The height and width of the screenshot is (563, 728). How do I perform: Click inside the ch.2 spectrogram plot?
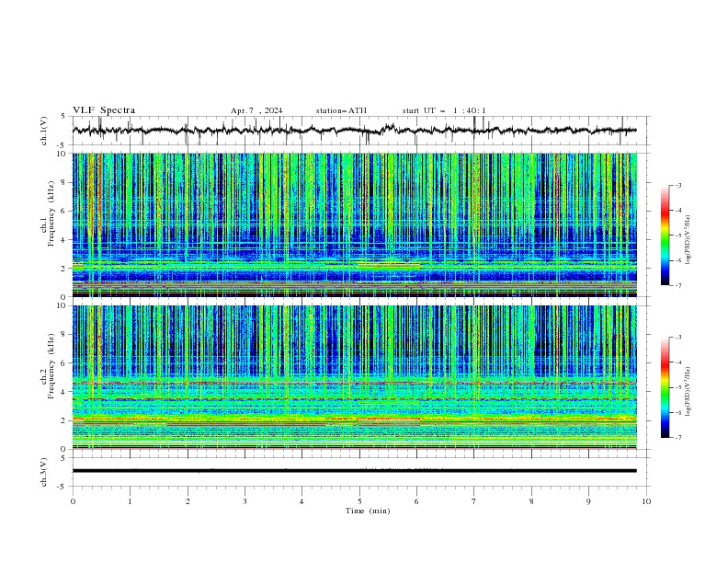coord(354,377)
